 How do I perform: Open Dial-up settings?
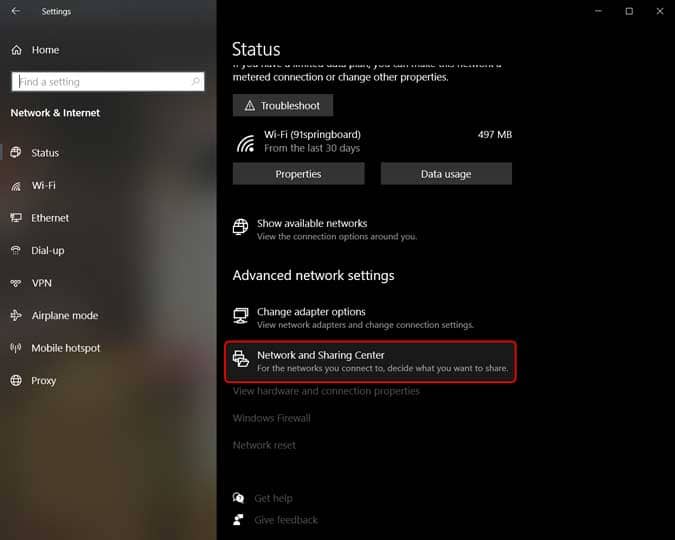(x=48, y=251)
